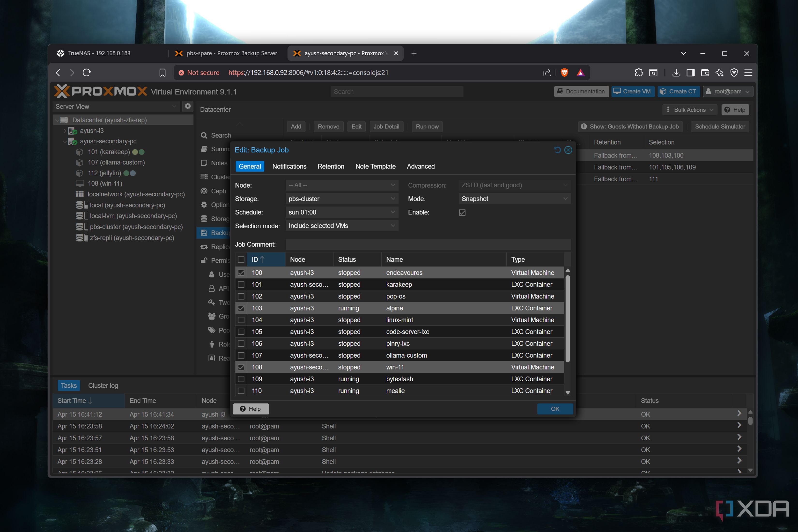Click the browser back arrow
This screenshot has height=532, width=798.
pyautogui.click(x=58, y=73)
